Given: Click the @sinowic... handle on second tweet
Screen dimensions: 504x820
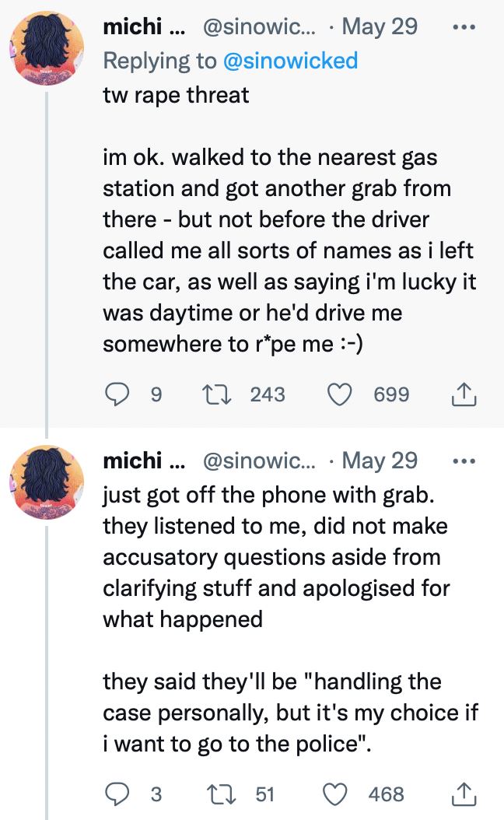Looking at the screenshot, I should 258,461.
